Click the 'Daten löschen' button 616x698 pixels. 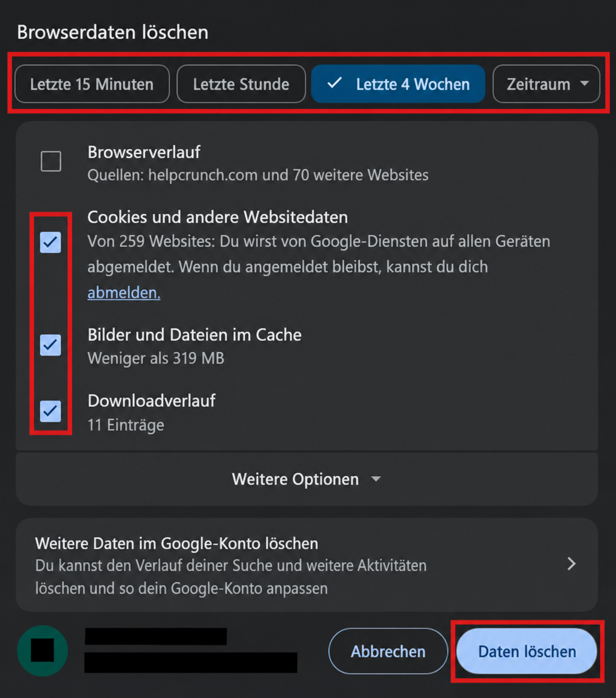[527, 651]
